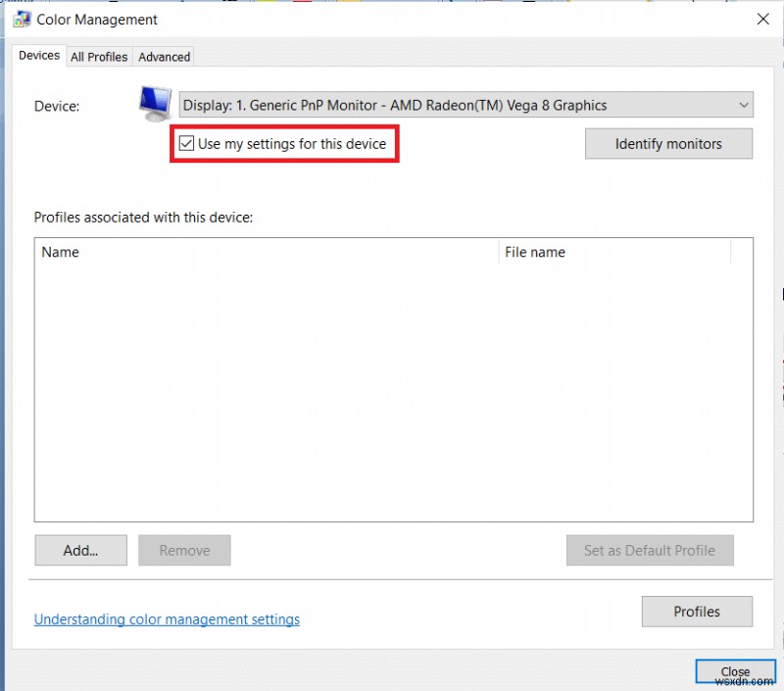The width and height of the screenshot is (784, 691).
Task: Close the Color Management dialog via Close button
Action: point(735,671)
